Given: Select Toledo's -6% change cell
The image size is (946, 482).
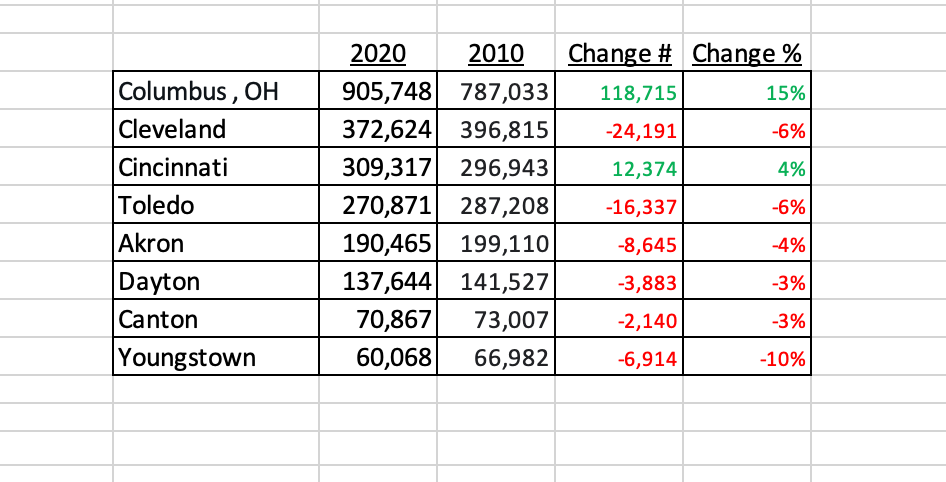Looking at the screenshot, I should point(748,205).
